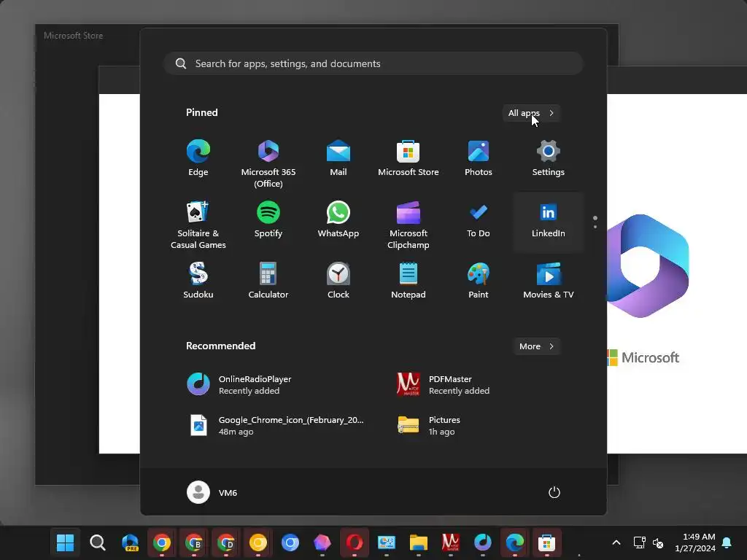
Task: Expand the All apps list
Action: pyautogui.click(x=531, y=113)
